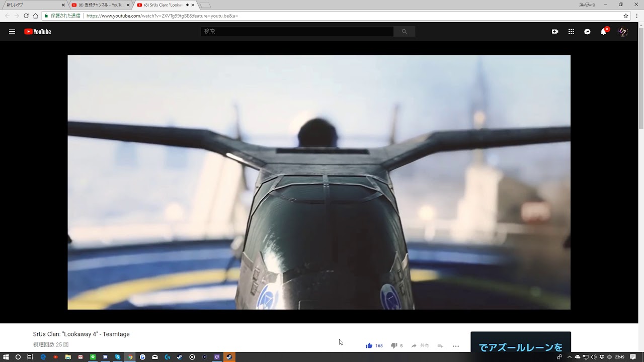644x362 pixels.
Task: Open the account avatar menu
Action: pyautogui.click(x=623, y=32)
